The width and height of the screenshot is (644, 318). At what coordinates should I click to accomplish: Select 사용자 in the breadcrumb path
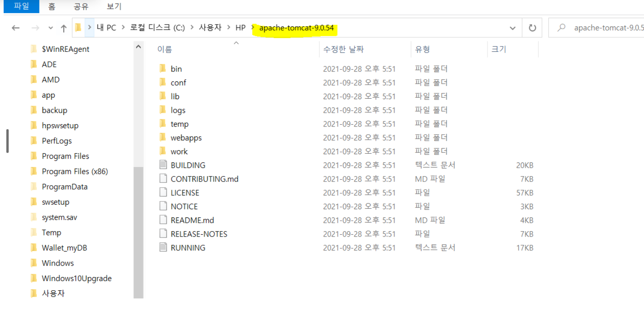coord(210,28)
